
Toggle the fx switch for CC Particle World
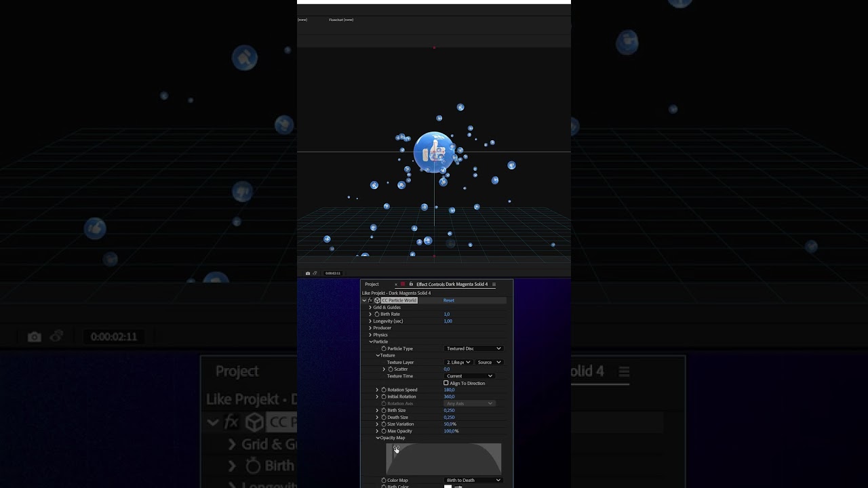click(370, 300)
